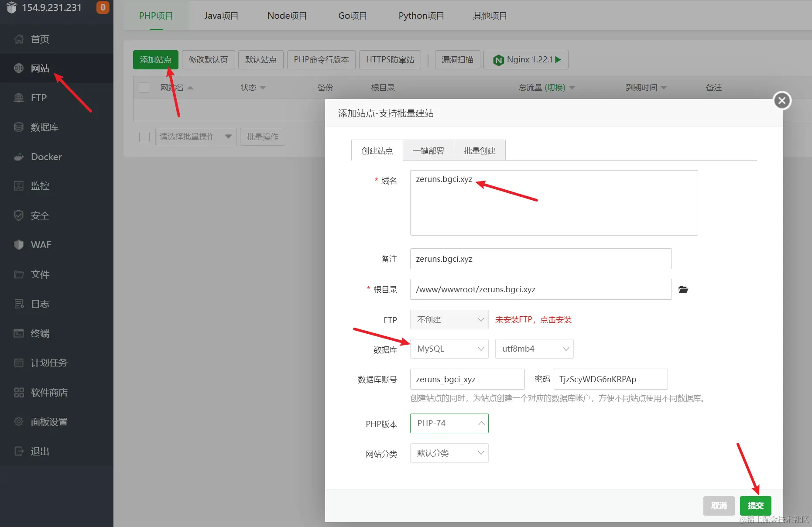Close the 添加站点 dialog with X

click(782, 101)
